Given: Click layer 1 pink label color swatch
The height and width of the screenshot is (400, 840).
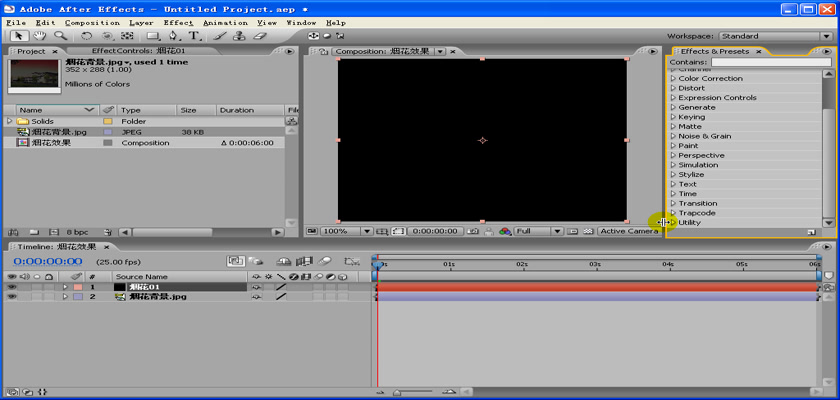Looking at the screenshot, I should [78, 287].
